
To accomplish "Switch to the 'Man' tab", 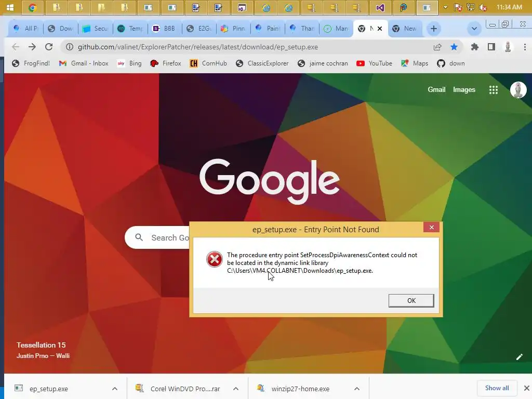I will point(337,29).
